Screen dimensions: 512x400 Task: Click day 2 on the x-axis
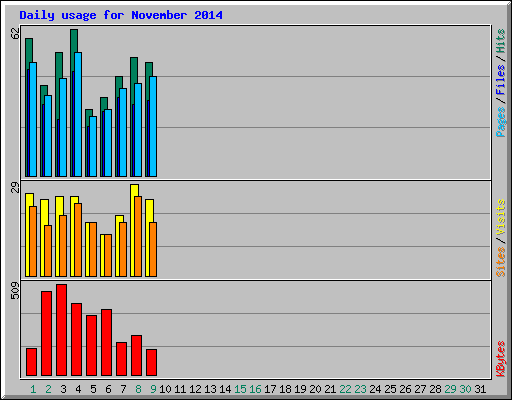click(48, 389)
